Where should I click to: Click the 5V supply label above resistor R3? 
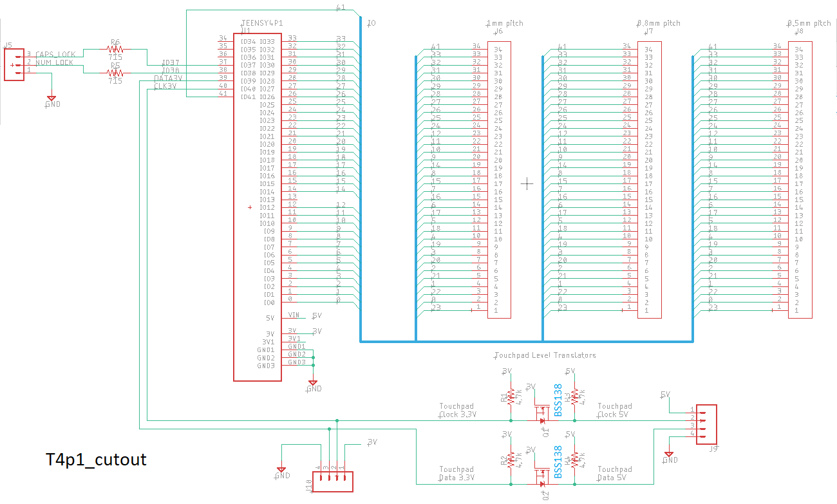point(570,371)
